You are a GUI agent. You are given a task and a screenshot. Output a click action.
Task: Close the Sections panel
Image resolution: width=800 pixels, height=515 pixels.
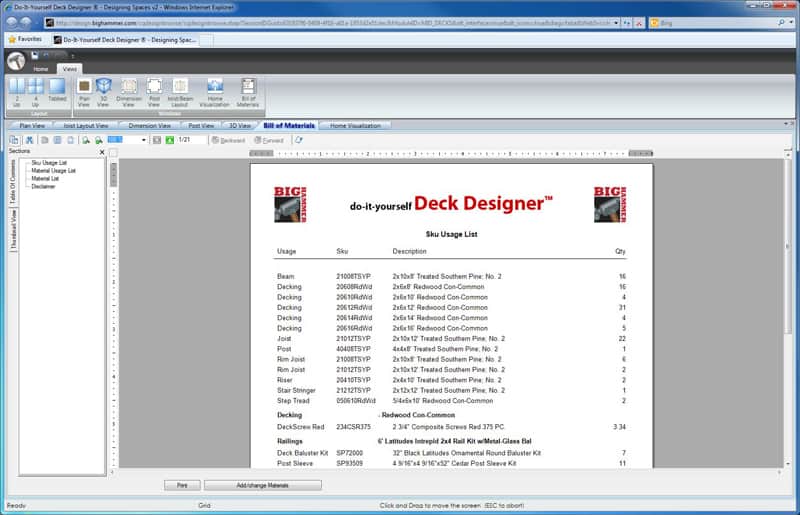(x=102, y=152)
